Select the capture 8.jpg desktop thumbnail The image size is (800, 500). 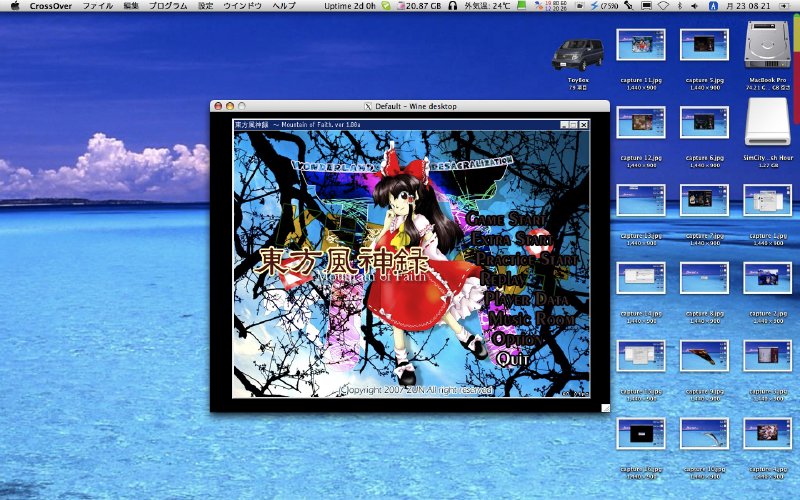[704, 278]
